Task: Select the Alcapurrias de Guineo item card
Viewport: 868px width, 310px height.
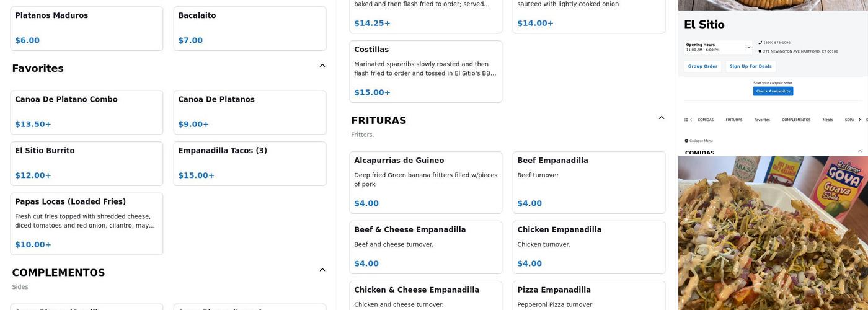Action: click(x=426, y=183)
